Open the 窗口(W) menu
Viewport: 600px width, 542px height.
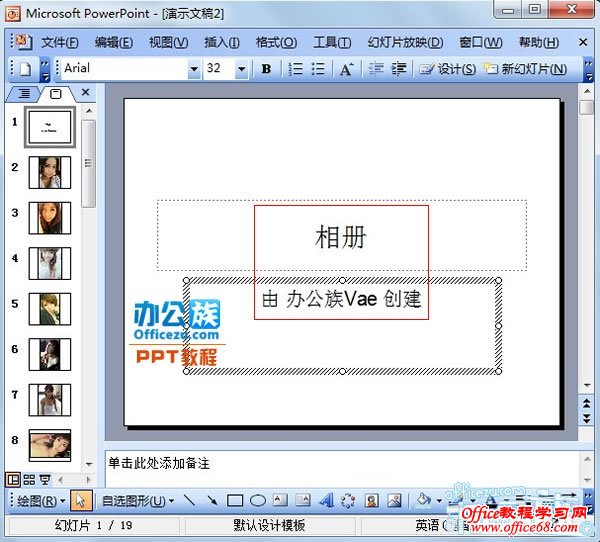pos(481,42)
